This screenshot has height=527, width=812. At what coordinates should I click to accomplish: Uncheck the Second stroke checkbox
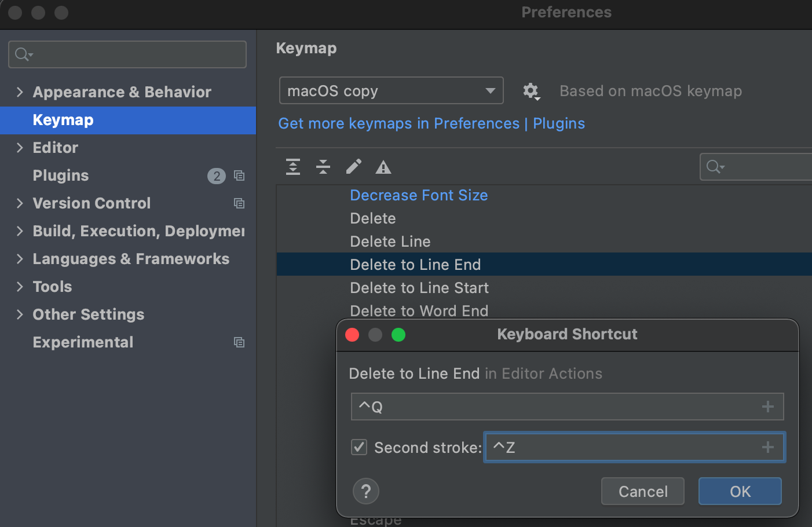coord(359,447)
